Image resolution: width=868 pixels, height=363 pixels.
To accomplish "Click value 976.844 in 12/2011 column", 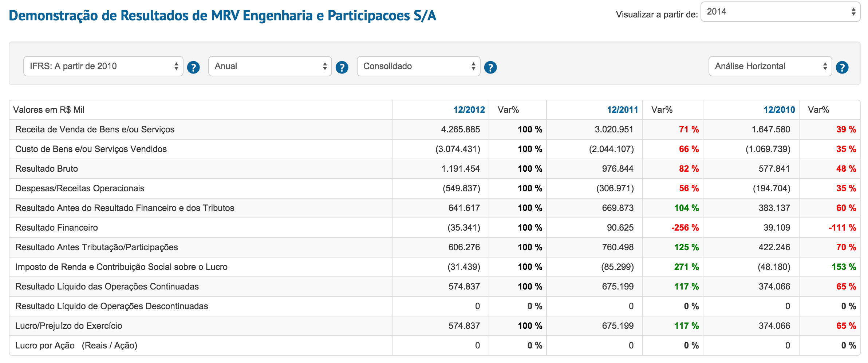I will [618, 169].
